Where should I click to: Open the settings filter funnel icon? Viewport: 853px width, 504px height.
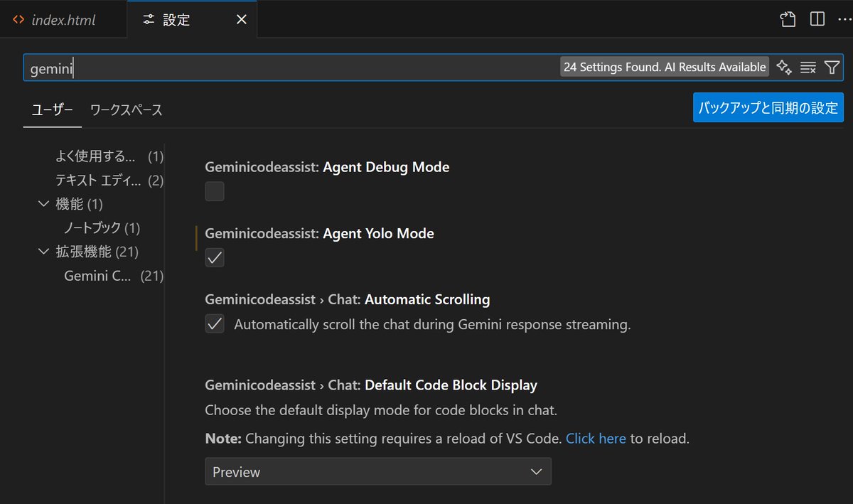[x=832, y=67]
